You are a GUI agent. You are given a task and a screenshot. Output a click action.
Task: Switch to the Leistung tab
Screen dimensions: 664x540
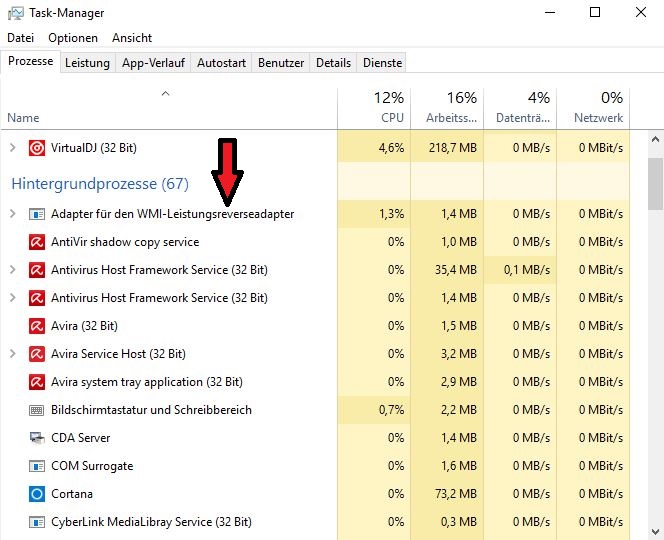pyautogui.click(x=87, y=63)
